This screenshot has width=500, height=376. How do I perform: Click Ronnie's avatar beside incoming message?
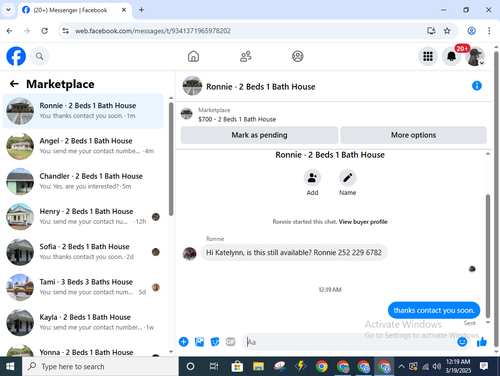pyautogui.click(x=189, y=254)
